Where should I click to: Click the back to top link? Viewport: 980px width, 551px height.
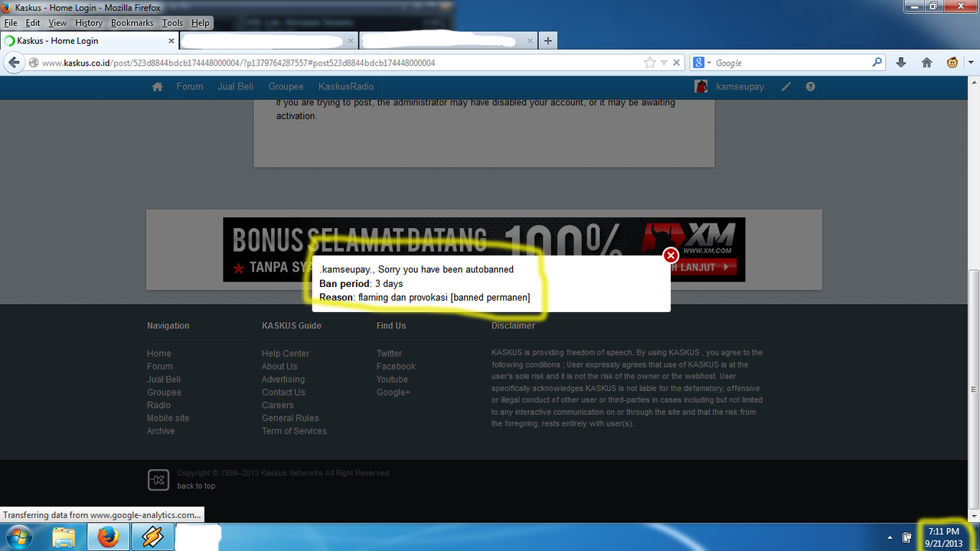[x=196, y=486]
